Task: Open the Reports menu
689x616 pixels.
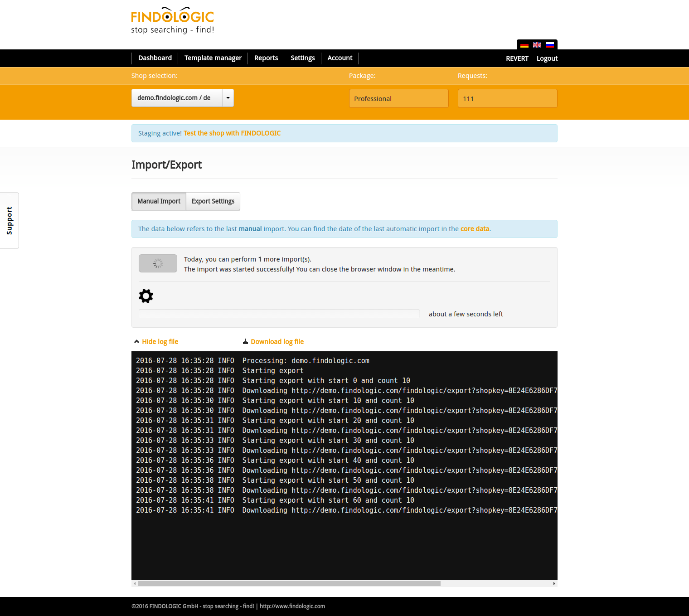Action: (266, 58)
